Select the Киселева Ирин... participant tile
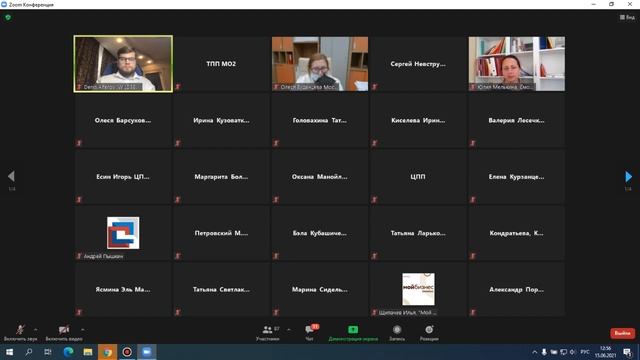640x360 pixels. [x=418, y=120]
